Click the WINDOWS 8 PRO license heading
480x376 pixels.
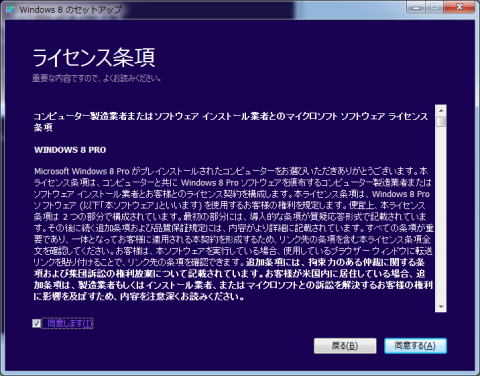pyautogui.click(x=70, y=150)
